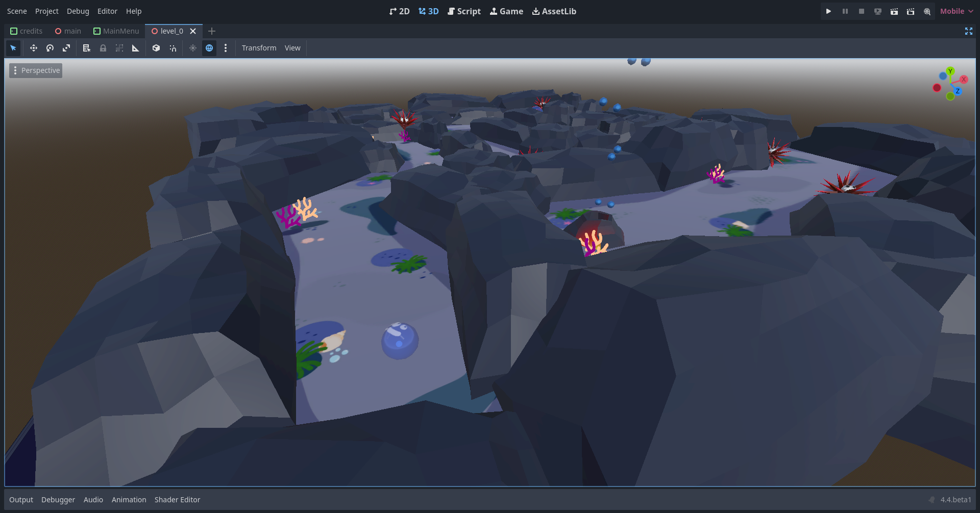Switch to the 2D workspace
Viewport: 980px width, 513px height.
[399, 11]
